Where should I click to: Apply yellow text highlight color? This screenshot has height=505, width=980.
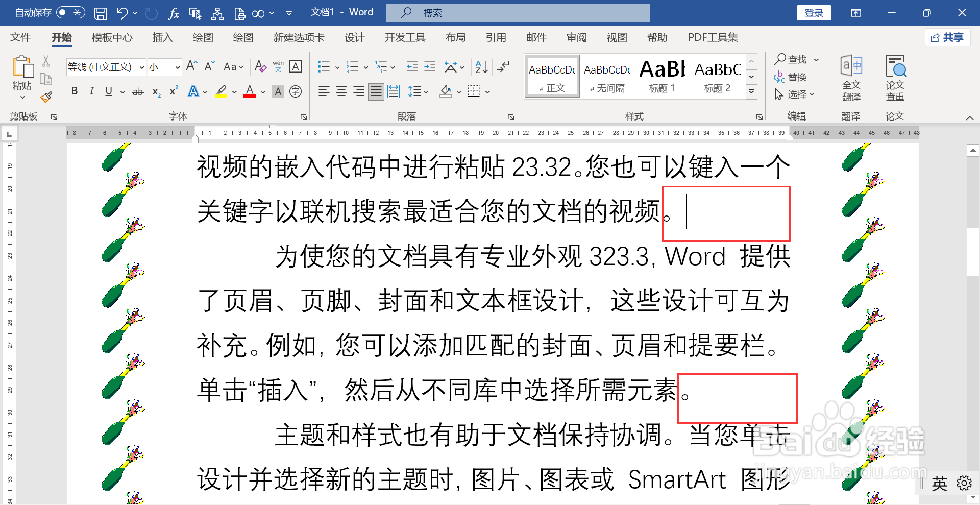221,91
